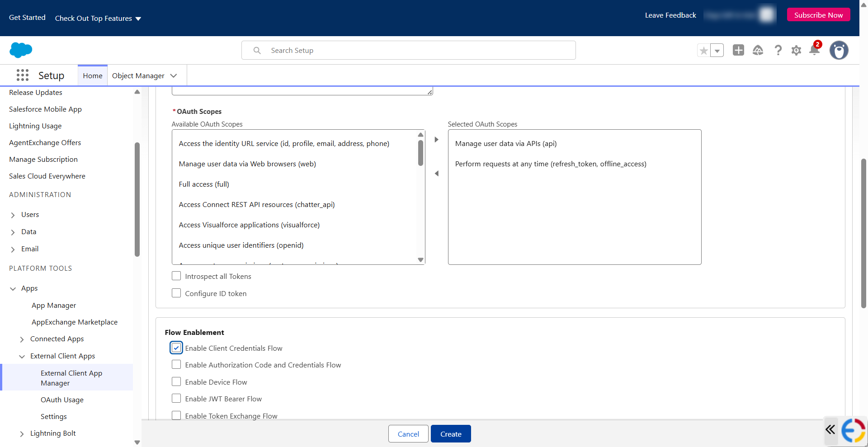Add selected scope with right arrow
This screenshot has height=447, width=868.
coord(436,140)
